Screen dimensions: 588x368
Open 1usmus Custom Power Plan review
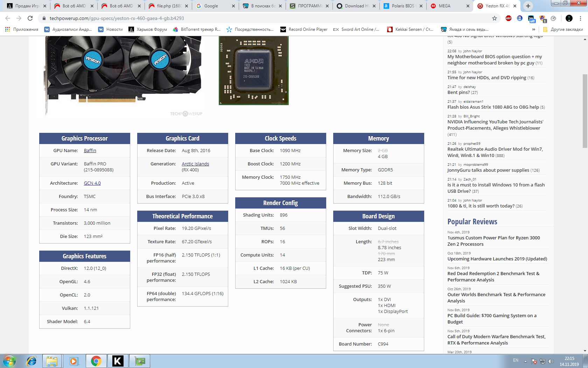point(493,241)
